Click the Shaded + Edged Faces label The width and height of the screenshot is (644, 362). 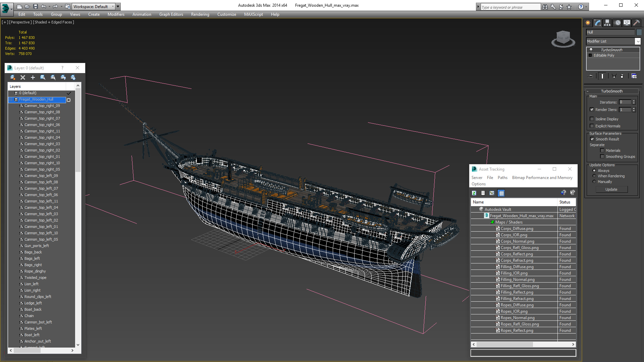[53, 22]
